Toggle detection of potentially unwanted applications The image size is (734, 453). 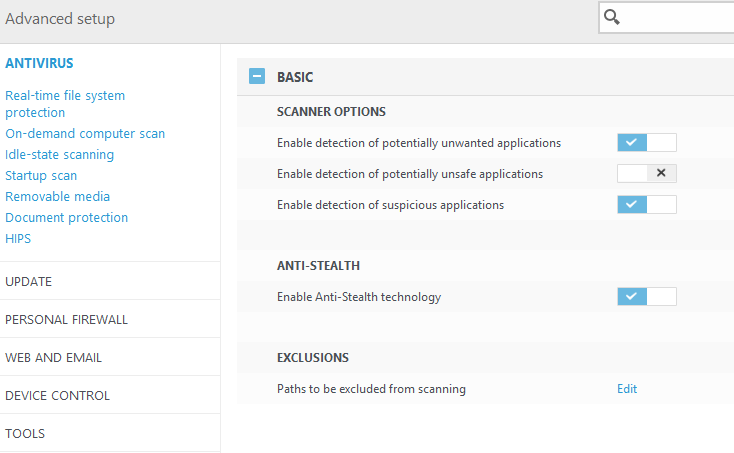[x=647, y=143]
